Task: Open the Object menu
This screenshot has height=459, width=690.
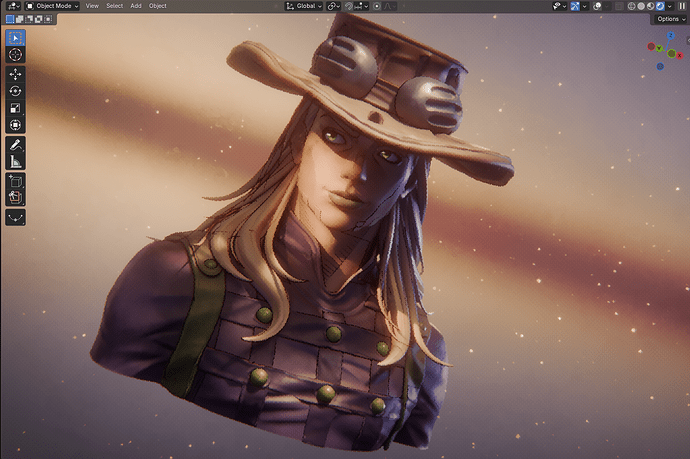Action: click(158, 6)
